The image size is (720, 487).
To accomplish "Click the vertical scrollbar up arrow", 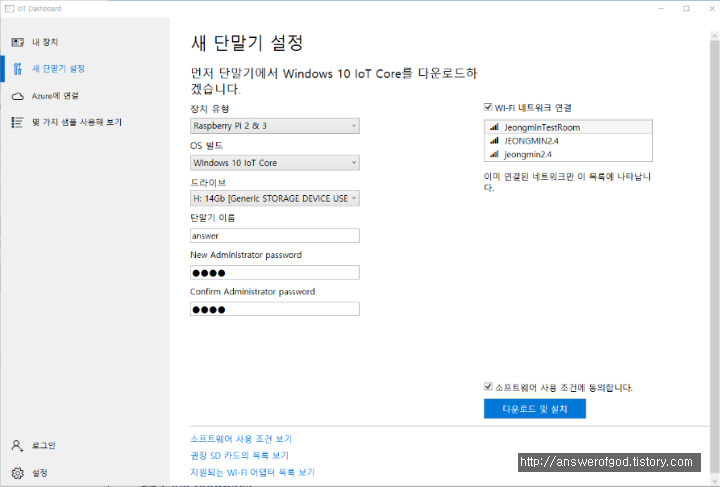I will [714, 35].
